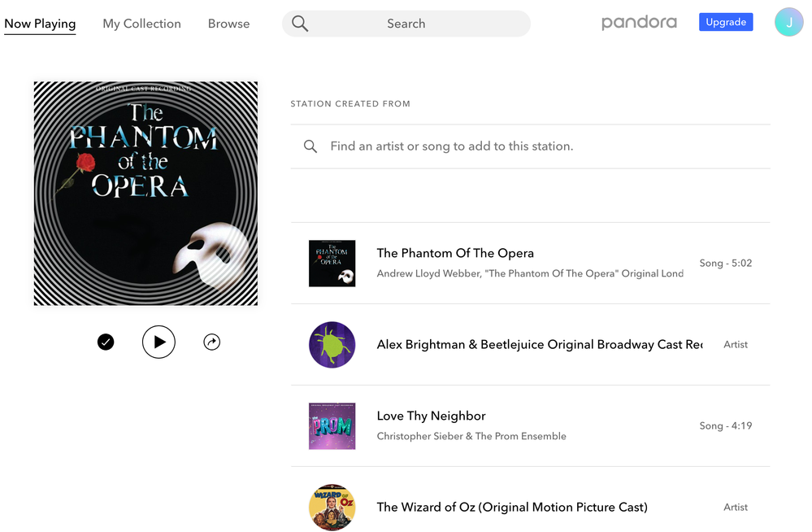
Task: Click the Phantom Of The Opera song thumbnail
Action: [x=332, y=264]
